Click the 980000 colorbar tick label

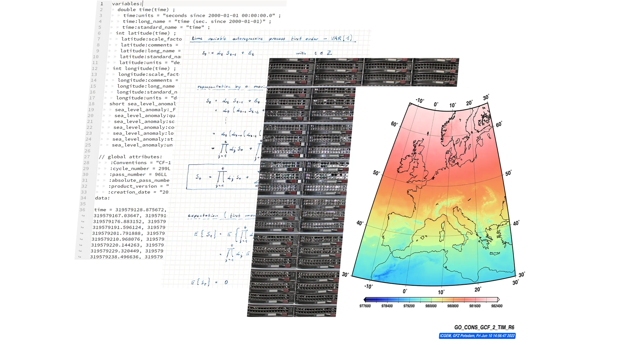(x=431, y=306)
